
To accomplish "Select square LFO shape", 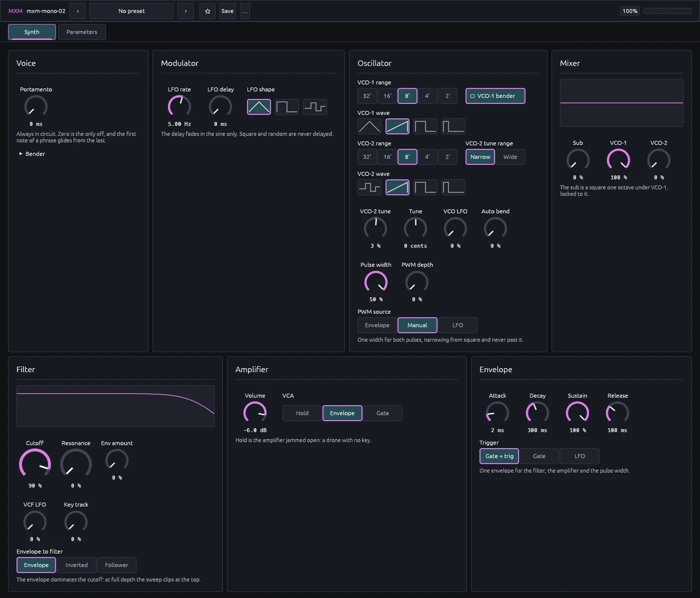I will point(287,107).
